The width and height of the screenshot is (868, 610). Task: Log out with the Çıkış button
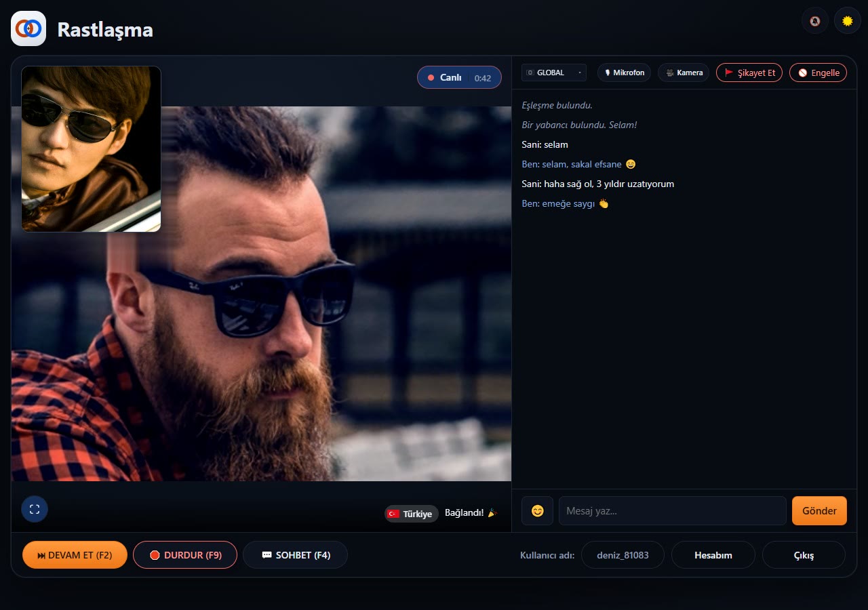[x=804, y=555]
